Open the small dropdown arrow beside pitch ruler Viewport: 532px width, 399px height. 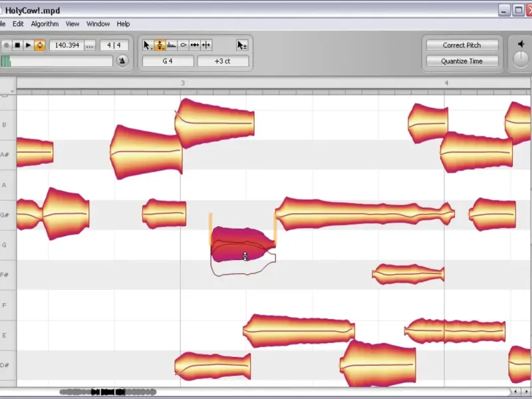tap(12, 91)
